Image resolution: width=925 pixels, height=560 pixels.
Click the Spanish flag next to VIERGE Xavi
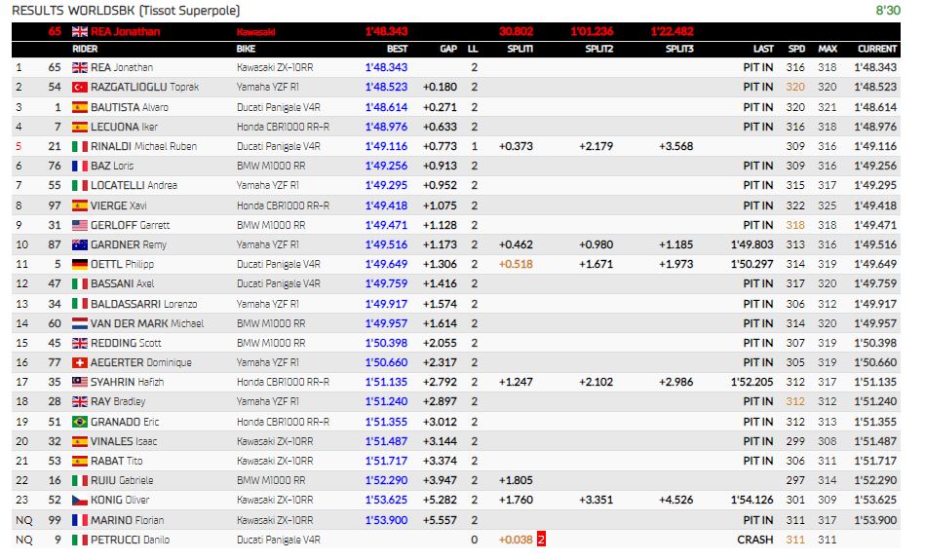pos(80,205)
